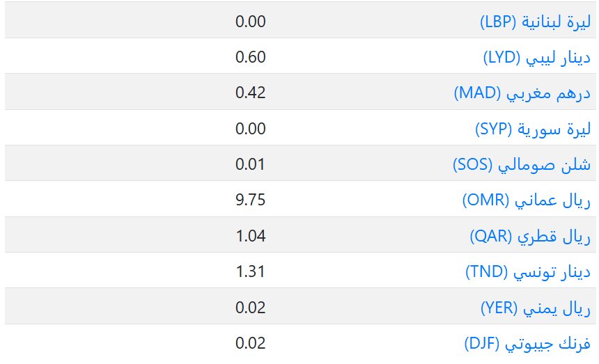Open the Moroccan dirham (MAD) link

522,93
